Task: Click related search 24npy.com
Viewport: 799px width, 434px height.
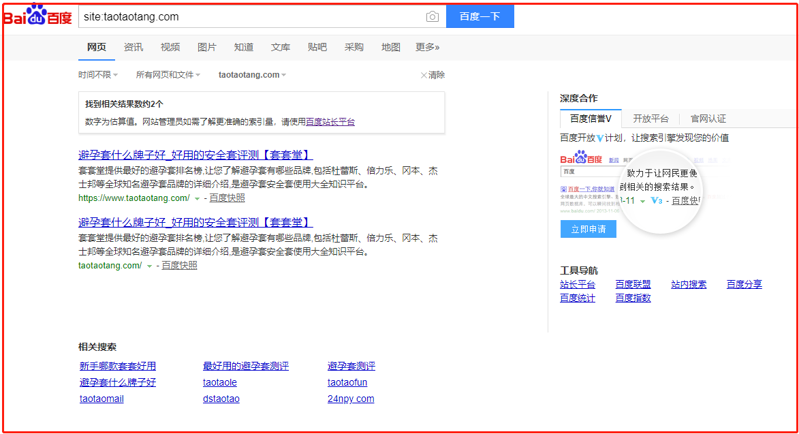Action: [x=351, y=398]
